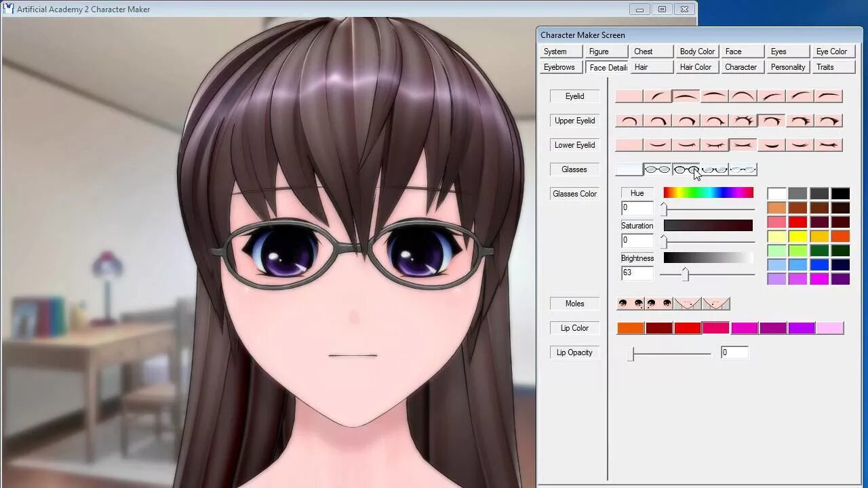This screenshot has height=488, width=868.
Task: Toggle the fourth Moles option near the chin
Action: click(x=715, y=304)
